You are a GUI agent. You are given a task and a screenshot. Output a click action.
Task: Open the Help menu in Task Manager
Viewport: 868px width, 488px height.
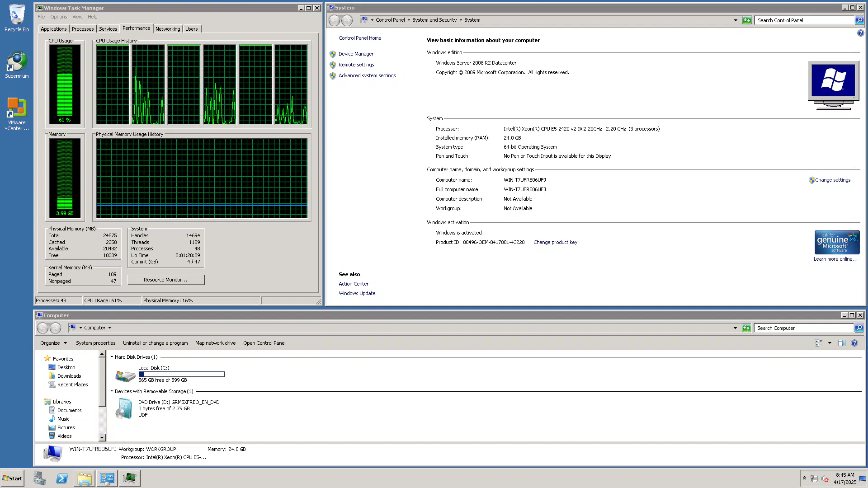pos(92,17)
